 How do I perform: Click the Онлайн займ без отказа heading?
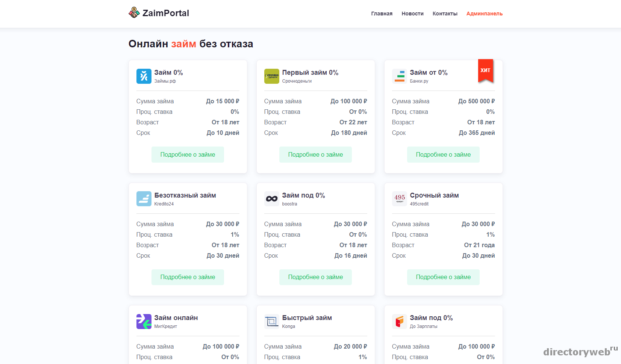pos(191,44)
